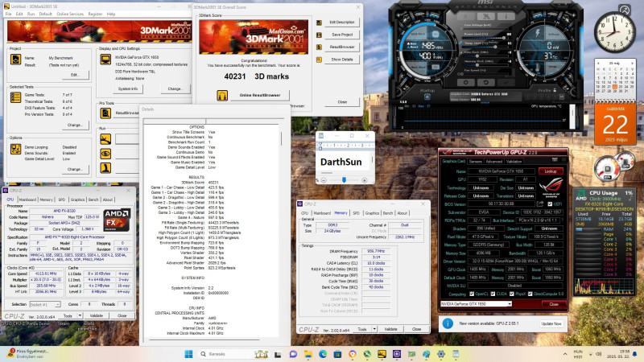The image size is (644, 362).
Task: Click the Lookup button in GPU-Z
Action: point(551,171)
